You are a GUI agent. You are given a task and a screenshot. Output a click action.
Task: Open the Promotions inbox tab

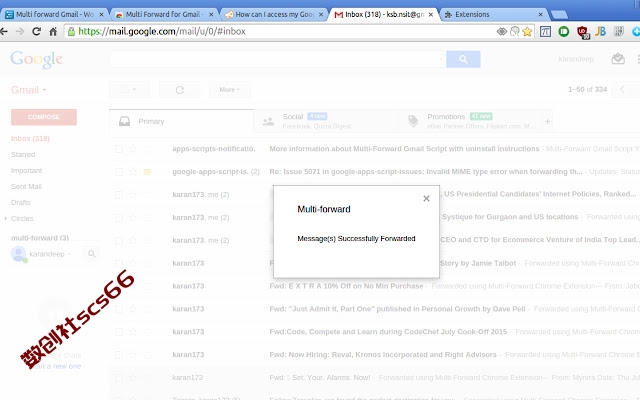pos(471,121)
